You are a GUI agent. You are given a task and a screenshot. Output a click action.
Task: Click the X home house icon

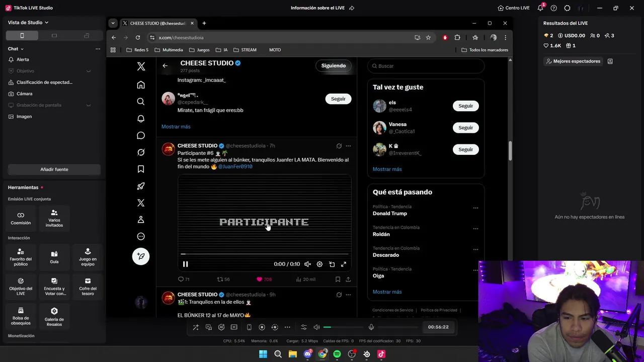point(141,85)
